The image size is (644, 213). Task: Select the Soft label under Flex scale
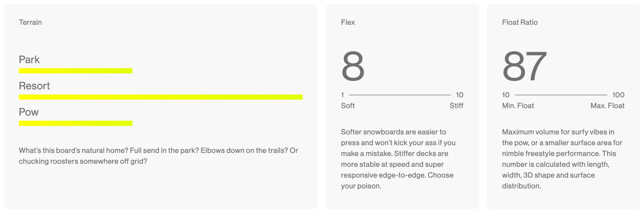click(x=348, y=106)
